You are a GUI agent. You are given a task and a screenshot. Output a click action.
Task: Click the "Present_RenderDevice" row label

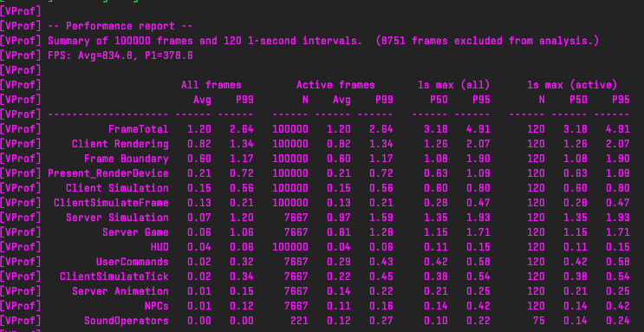tap(108, 173)
